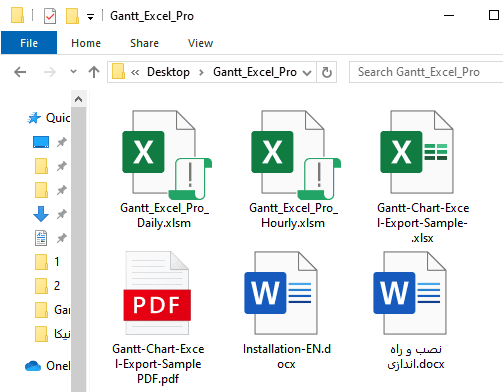Select the Persian-named .docx Word file icon

(410, 293)
